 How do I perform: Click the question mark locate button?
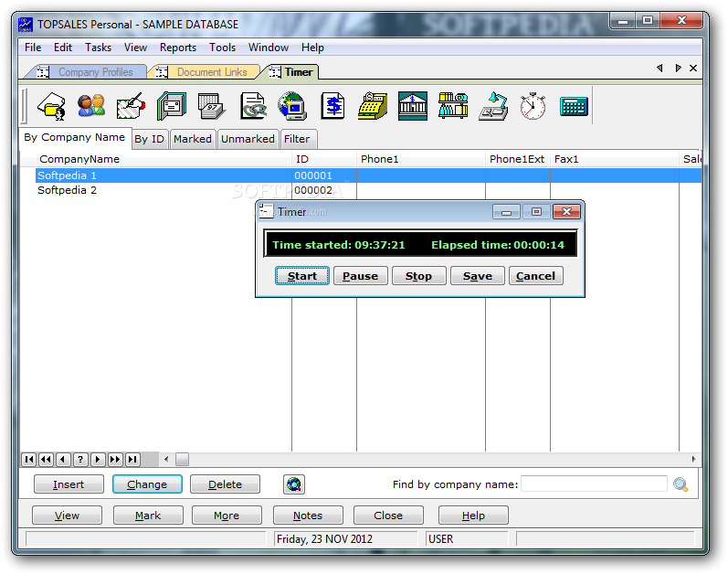pyautogui.click(x=80, y=460)
